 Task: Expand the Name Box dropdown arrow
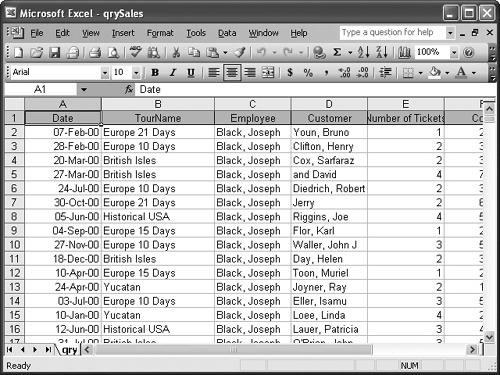pos(84,89)
